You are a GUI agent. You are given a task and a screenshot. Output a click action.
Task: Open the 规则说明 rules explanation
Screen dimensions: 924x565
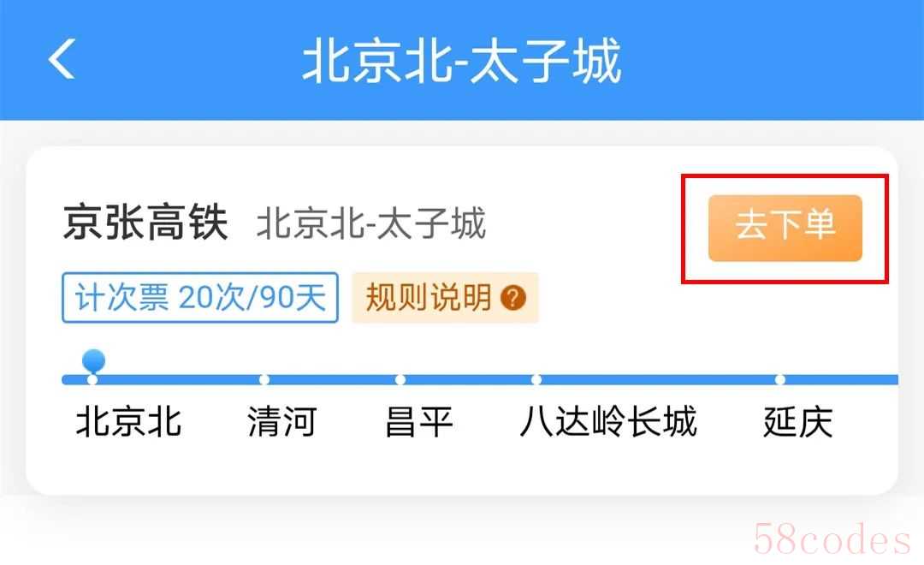pyautogui.click(x=445, y=297)
